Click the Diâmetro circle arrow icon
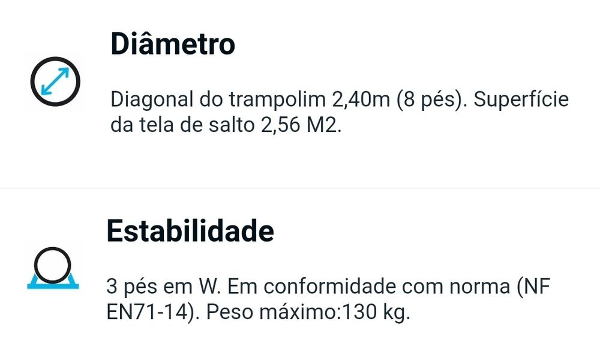This screenshot has width=600, height=364. tap(55, 82)
